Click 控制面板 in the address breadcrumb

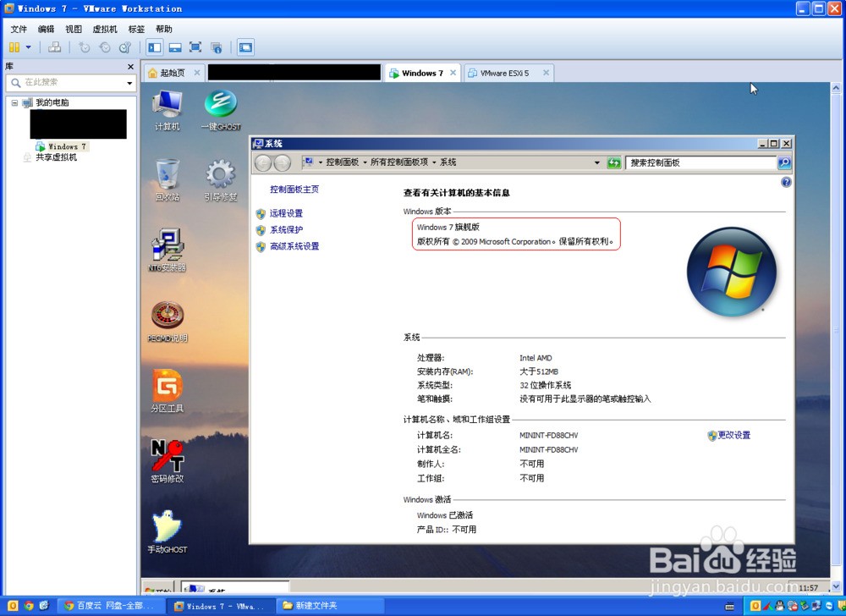tap(342, 162)
